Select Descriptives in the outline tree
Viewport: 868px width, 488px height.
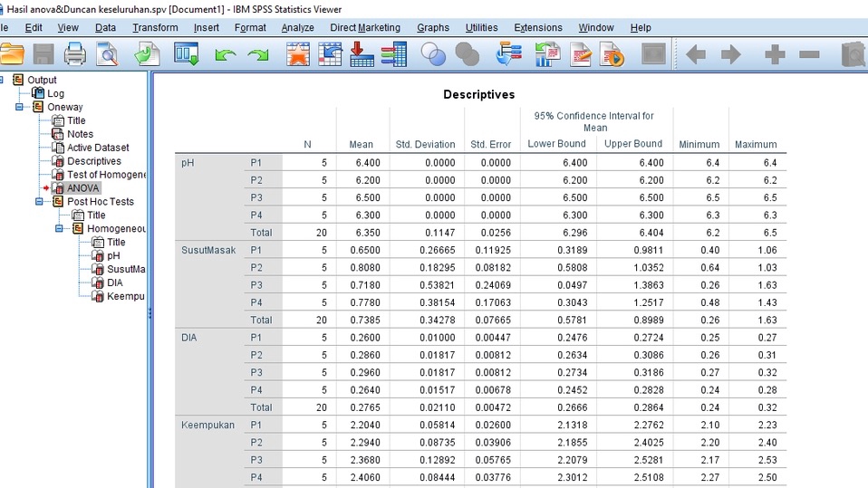93,161
